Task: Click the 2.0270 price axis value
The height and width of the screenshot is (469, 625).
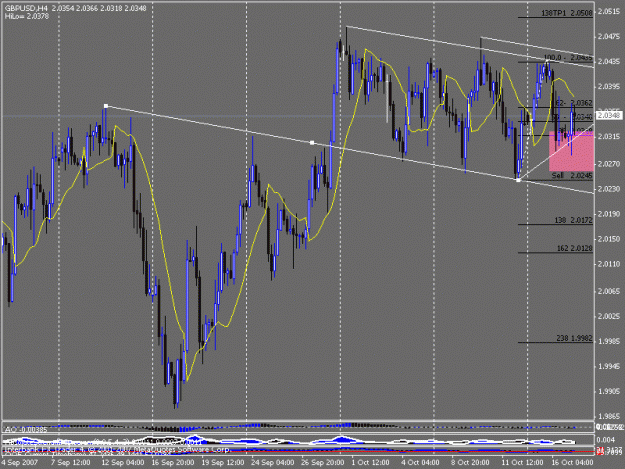Action: (609, 164)
